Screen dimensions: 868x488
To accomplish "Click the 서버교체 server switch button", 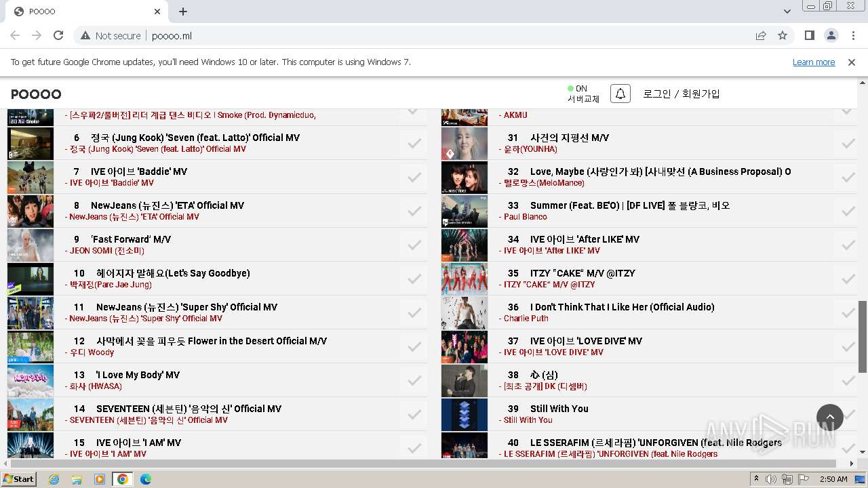I will coord(584,99).
